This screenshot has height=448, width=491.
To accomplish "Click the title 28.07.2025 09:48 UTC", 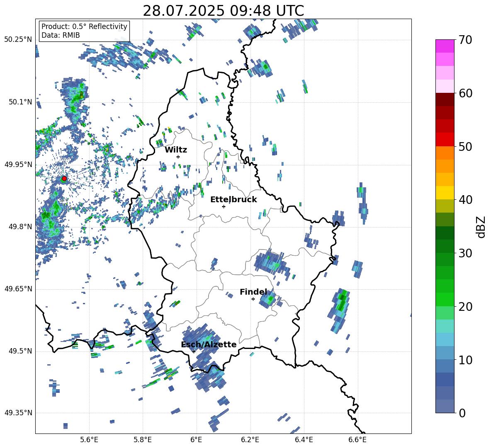I will coord(223,11).
